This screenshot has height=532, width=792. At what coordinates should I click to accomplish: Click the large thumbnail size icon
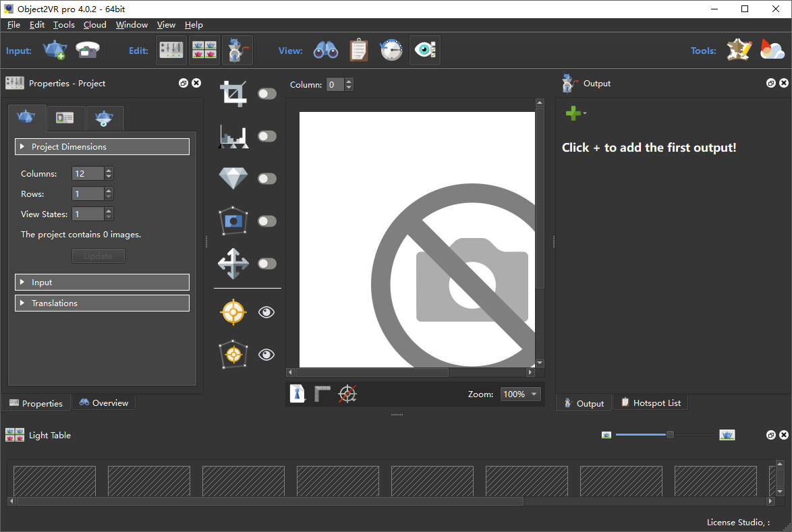[727, 435]
